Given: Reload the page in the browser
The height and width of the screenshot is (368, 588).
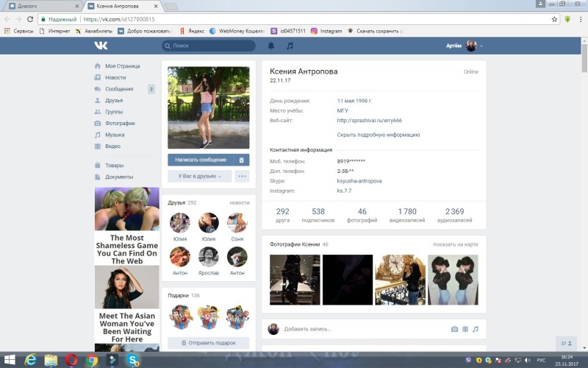Looking at the screenshot, I should tap(30, 19).
